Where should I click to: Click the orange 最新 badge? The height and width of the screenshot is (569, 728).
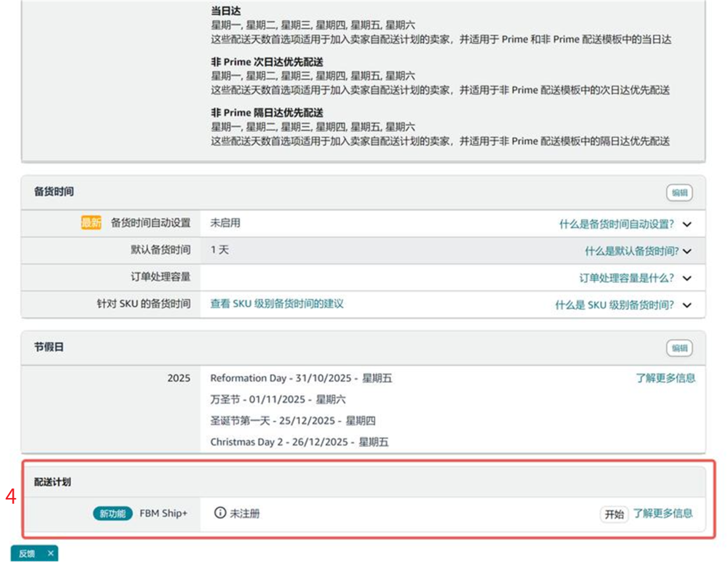pos(91,223)
